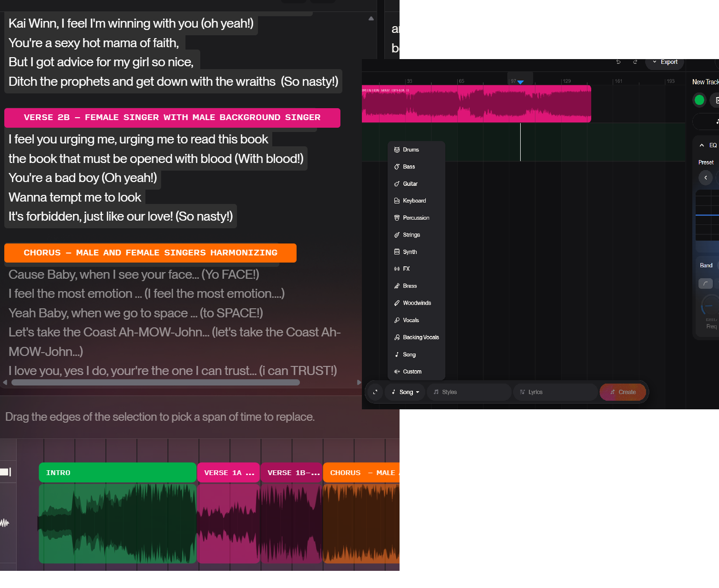
Task: Expand the create bar with the arrows icon
Action: [x=375, y=392]
